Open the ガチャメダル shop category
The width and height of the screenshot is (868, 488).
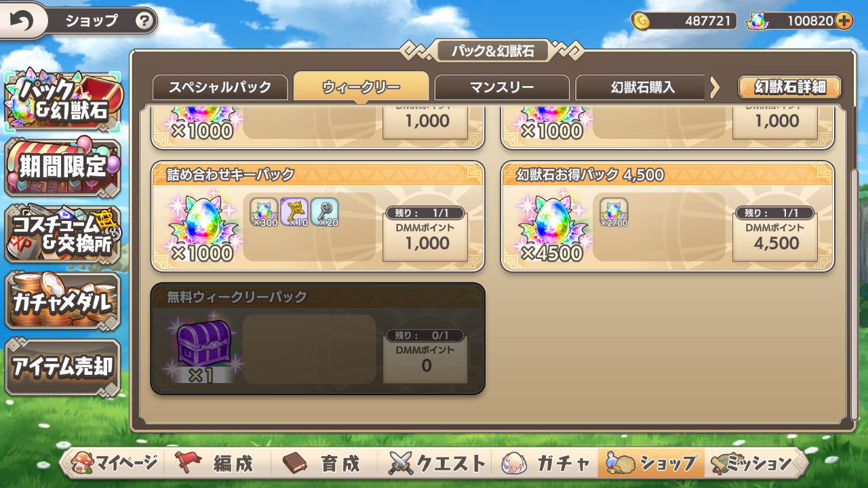62,302
